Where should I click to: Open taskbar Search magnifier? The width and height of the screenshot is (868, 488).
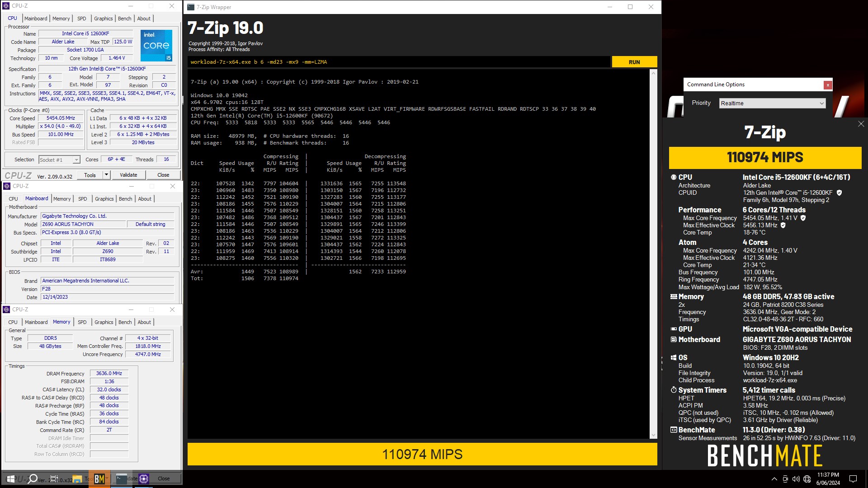33,479
